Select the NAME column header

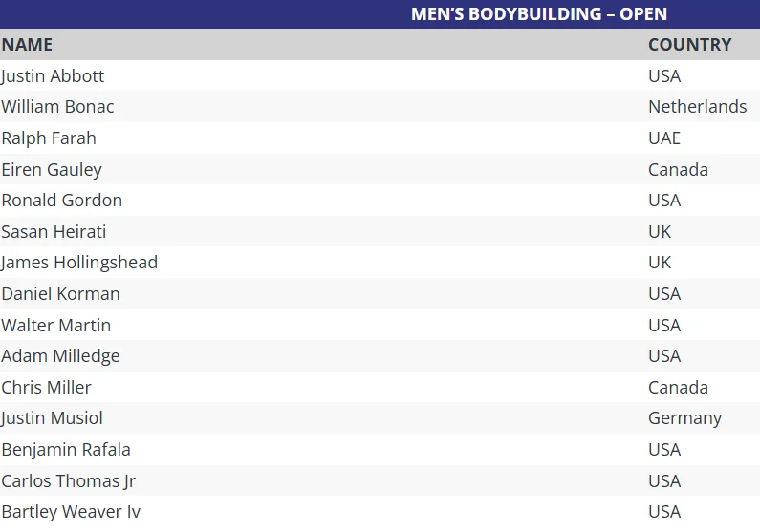coord(27,45)
